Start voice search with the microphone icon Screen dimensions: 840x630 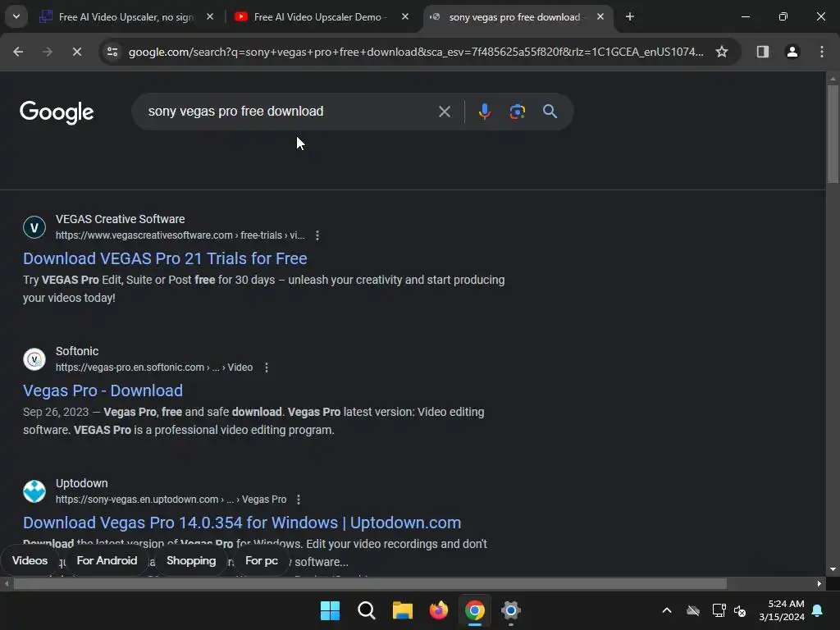484,112
